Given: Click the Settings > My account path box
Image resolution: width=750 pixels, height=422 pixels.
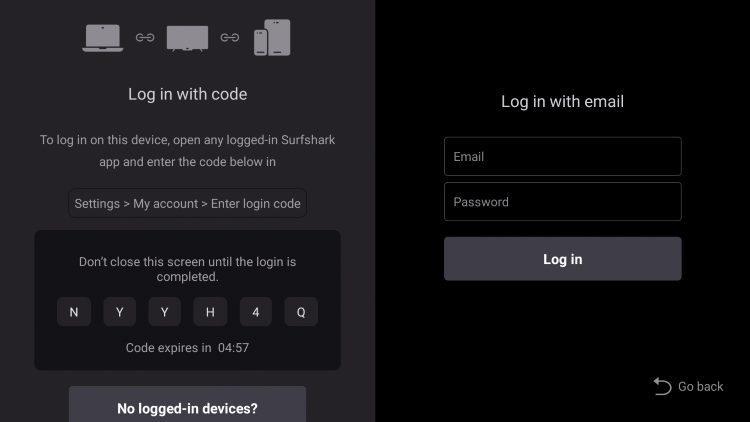Looking at the screenshot, I should (188, 203).
